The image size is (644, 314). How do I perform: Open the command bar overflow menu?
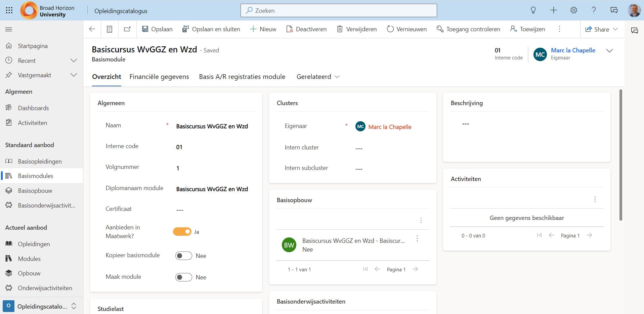coord(559,29)
